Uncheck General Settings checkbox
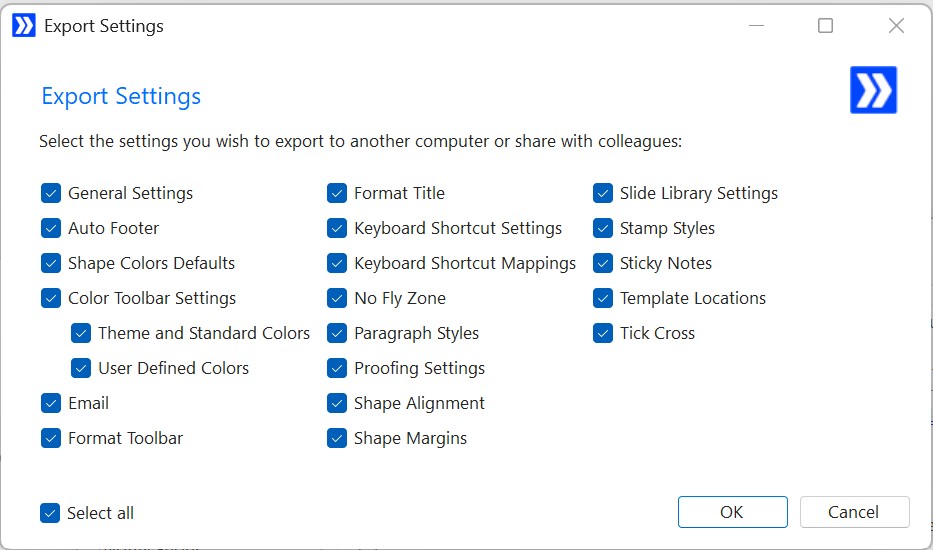This screenshot has width=933, height=550. click(51, 193)
